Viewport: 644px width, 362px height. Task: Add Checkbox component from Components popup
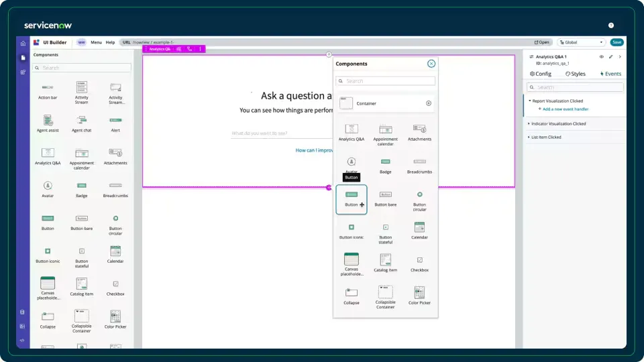(419, 264)
